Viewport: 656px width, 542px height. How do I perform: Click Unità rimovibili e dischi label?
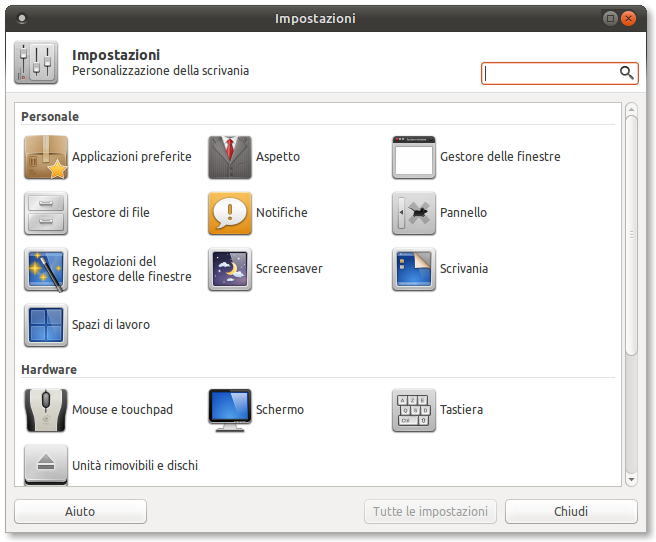tap(135, 465)
